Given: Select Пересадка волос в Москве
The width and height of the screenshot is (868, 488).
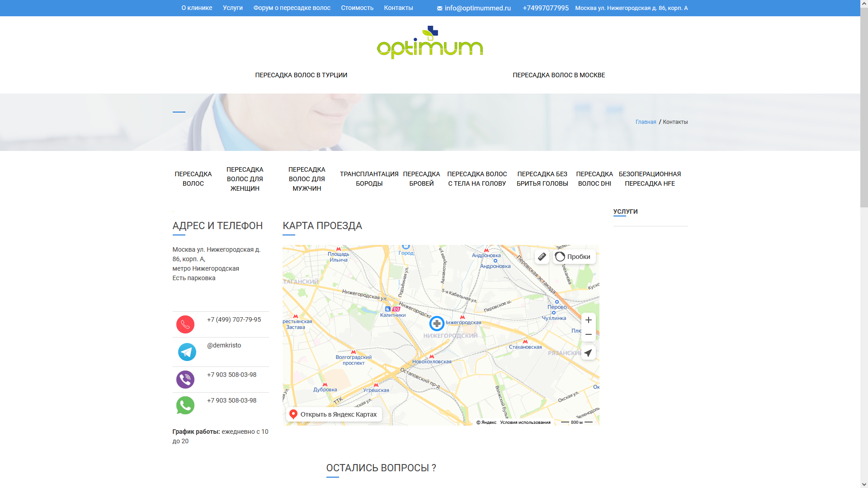Looking at the screenshot, I should click(x=559, y=75).
